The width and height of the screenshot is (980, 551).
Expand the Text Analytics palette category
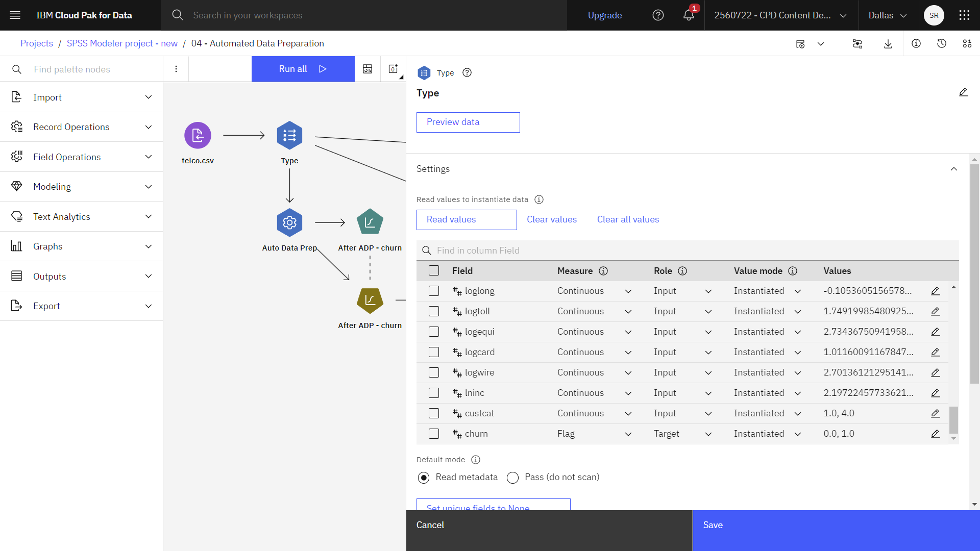(x=82, y=216)
